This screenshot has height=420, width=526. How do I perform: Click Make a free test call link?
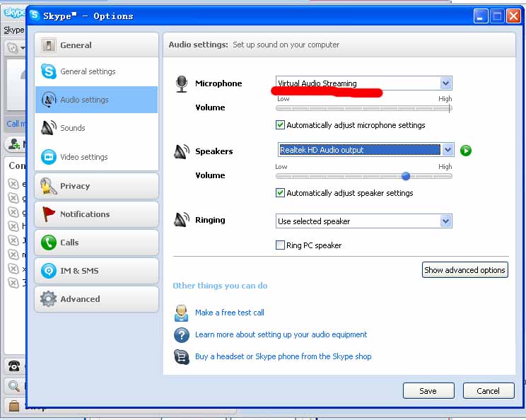click(x=230, y=313)
